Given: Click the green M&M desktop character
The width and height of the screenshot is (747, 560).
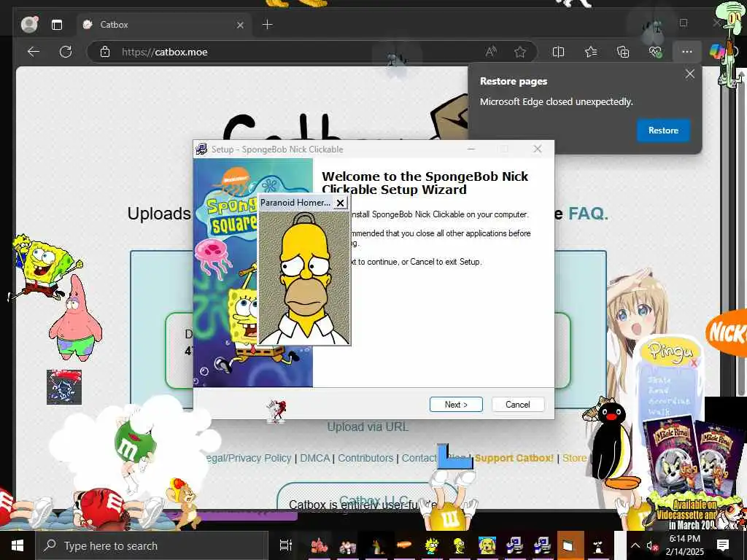Looking at the screenshot, I should [134, 440].
